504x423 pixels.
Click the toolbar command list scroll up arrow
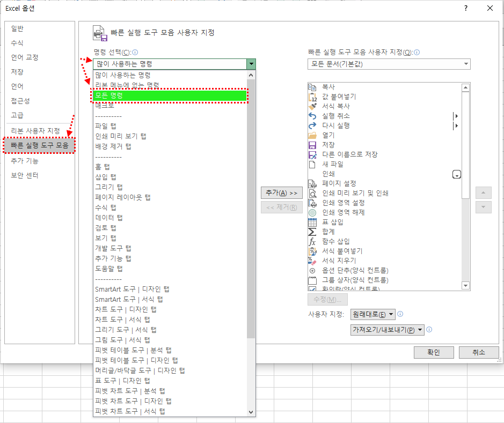pyautogui.click(x=465, y=87)
